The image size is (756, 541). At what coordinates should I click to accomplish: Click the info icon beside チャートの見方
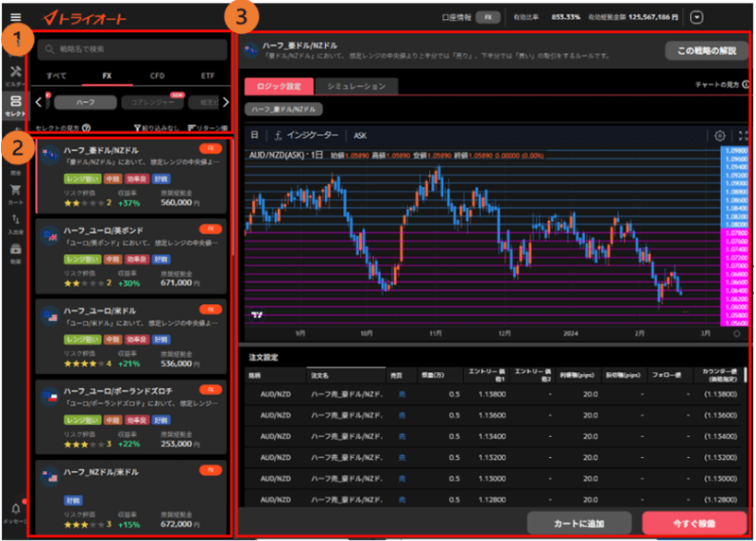(x=746, y=84)
